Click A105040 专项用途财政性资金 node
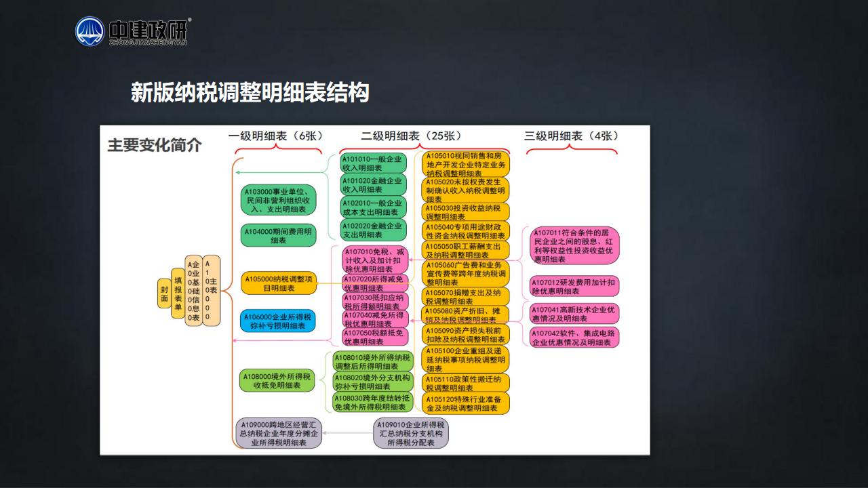The width and height of the screenshot is (868, 488). click(466, 231)
